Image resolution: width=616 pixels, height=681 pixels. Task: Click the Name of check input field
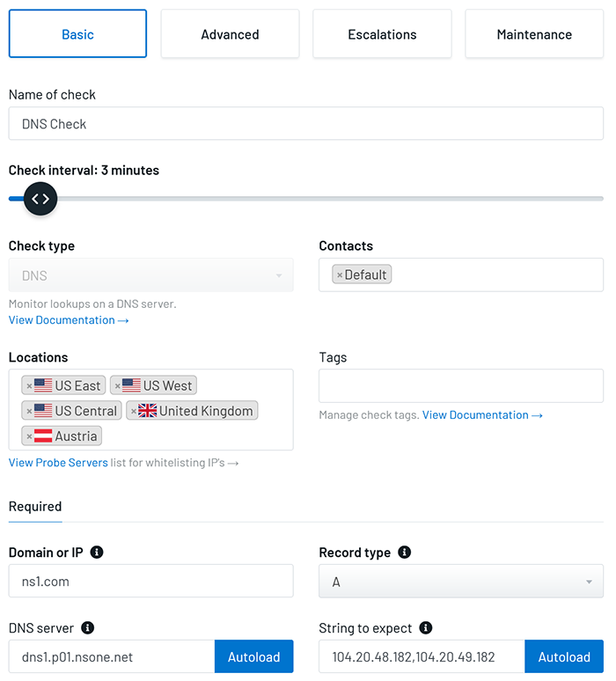[306, 124]
